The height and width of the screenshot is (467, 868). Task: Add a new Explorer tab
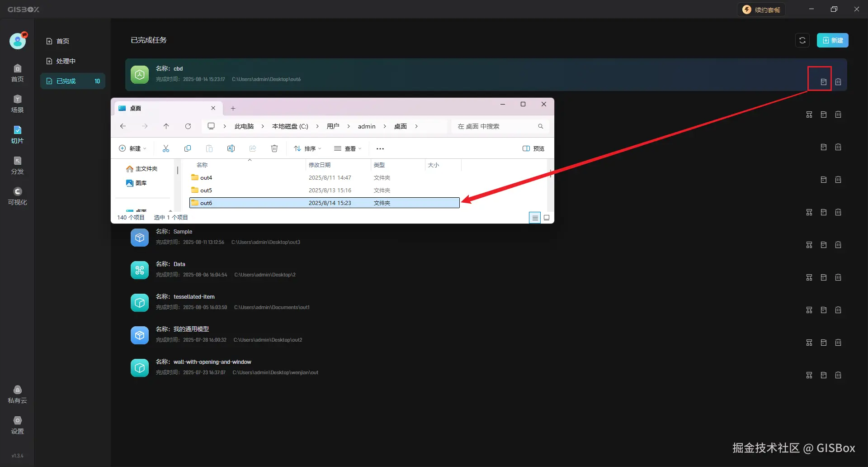pos(233,108)
